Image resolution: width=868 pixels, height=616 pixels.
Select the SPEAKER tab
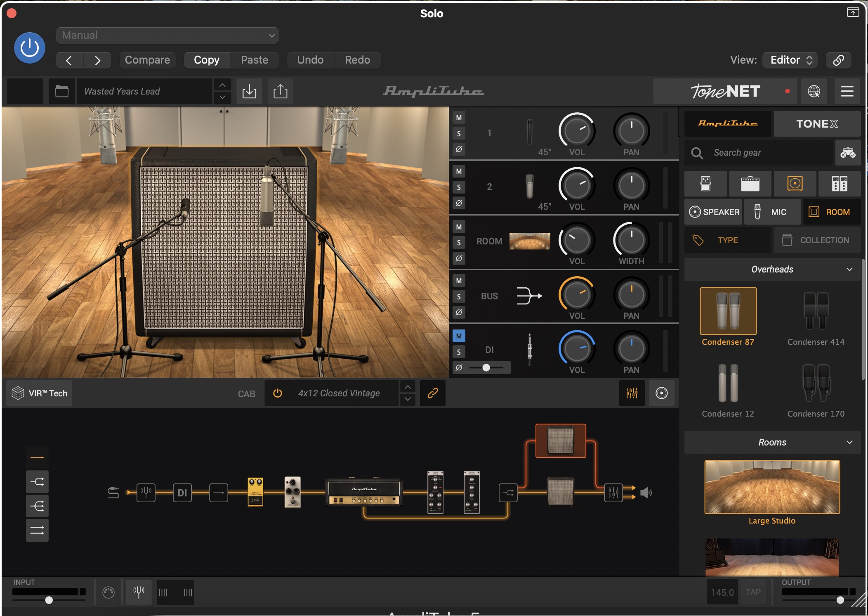(x=714, y=212)
